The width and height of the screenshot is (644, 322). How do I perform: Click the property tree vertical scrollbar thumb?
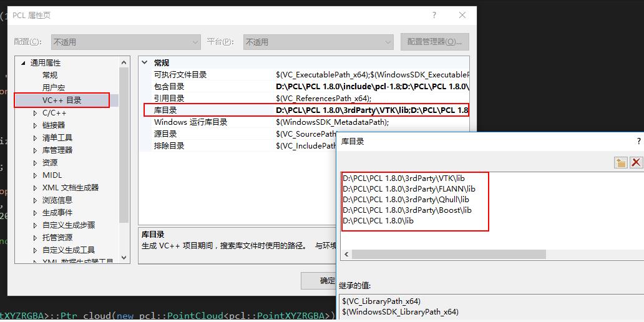[124, 145]
